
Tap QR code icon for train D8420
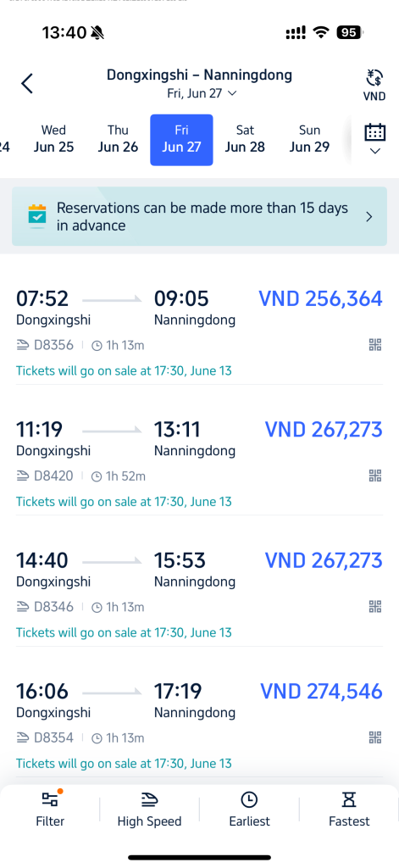pos(375,476)
